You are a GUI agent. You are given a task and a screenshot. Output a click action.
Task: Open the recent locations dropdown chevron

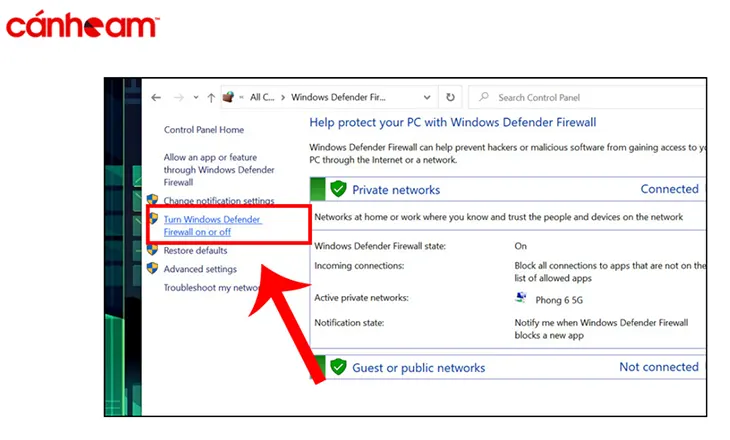tap(196, 97)
